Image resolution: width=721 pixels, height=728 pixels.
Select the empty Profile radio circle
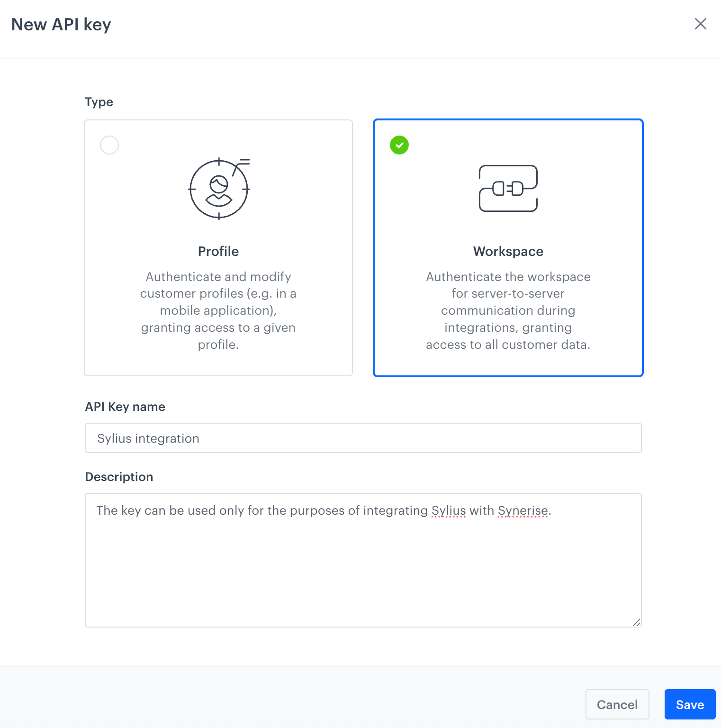coord(109,145)
